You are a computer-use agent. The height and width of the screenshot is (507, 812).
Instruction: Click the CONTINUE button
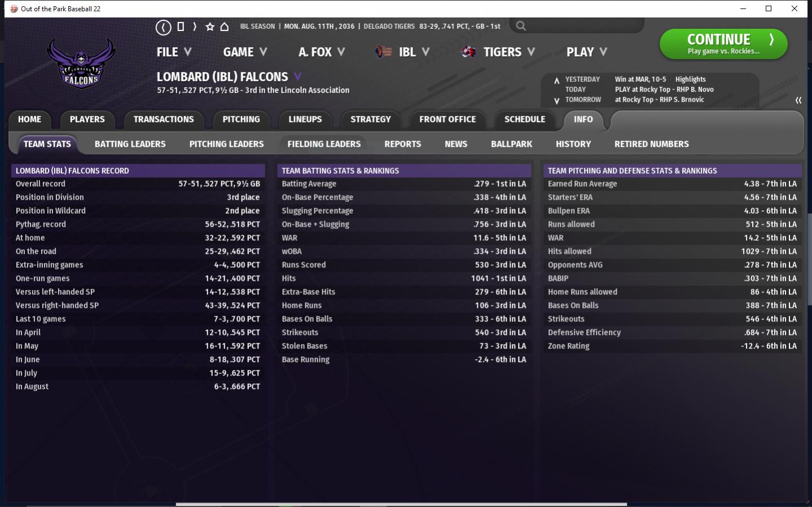723,44
